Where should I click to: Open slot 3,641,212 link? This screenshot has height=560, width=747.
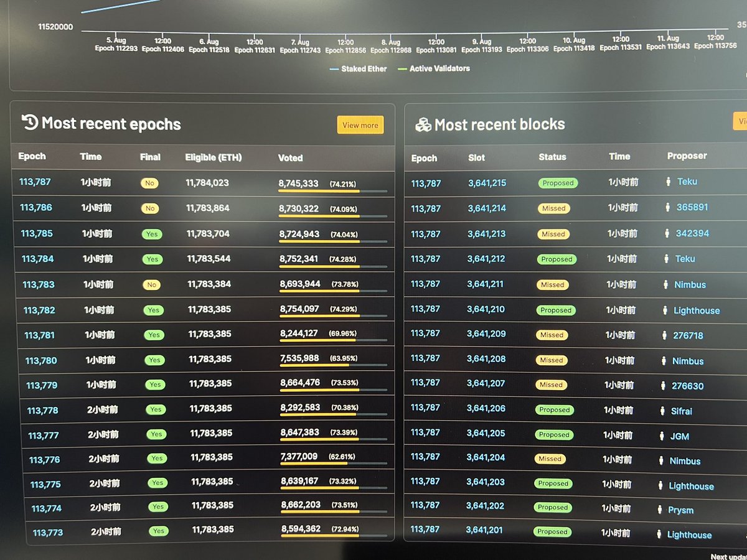click(487, 259)
